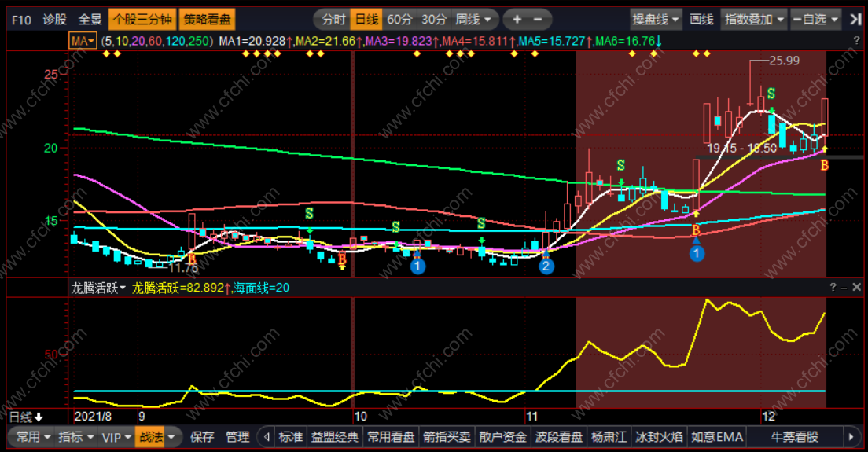Click the 25.99 high price label
The width and height of the screenshot is (868, 452).
click(785, 61)
